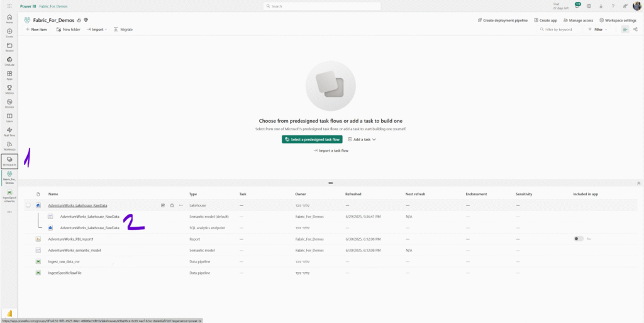The width and height of the screenshot is (644, 323).
Task: Share the AdventureWorks_Lakehouse_RawData lakehouse
Action: (x=163, y=205)
